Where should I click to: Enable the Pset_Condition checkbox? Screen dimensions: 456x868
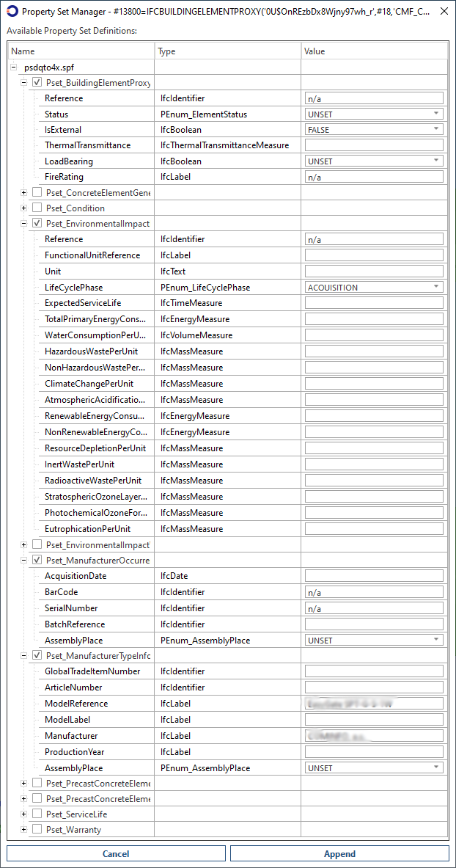pyautogui.click(x=37, y=208)
